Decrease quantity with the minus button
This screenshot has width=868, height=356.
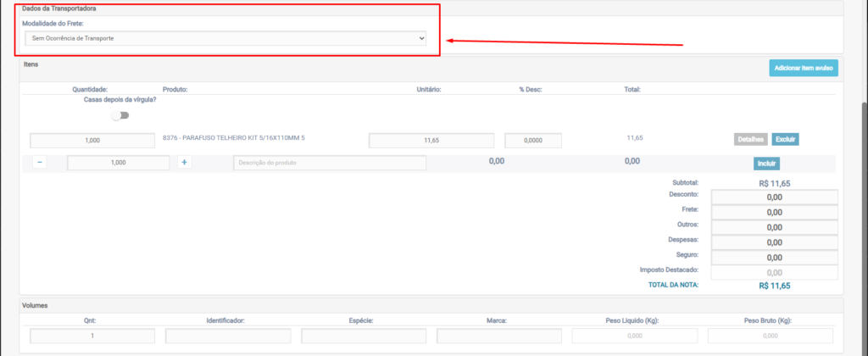40,162
